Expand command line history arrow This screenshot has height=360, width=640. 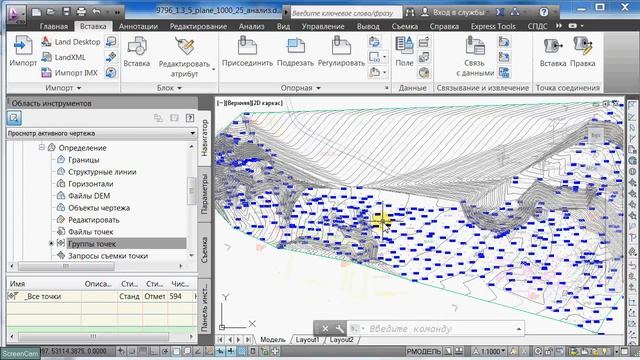(519, 329)
